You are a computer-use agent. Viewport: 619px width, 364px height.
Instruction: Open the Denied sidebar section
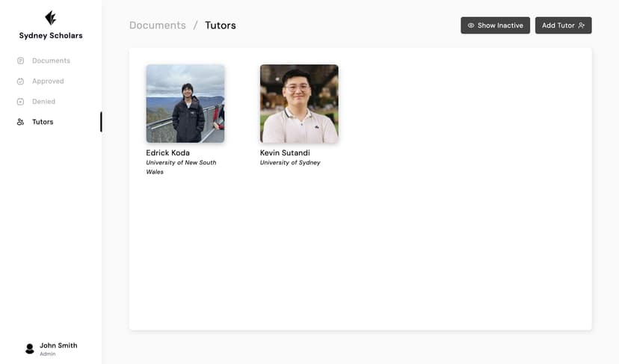tap(43, 102)
